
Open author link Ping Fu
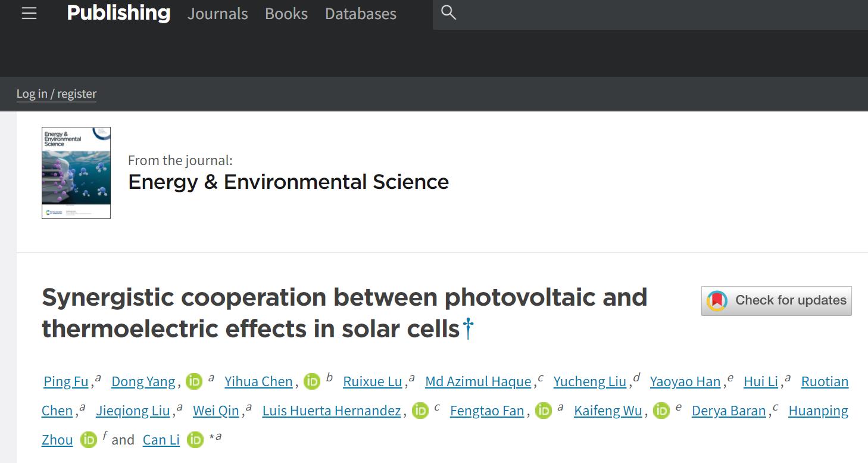pyautogui.click(x=66, y=381)
